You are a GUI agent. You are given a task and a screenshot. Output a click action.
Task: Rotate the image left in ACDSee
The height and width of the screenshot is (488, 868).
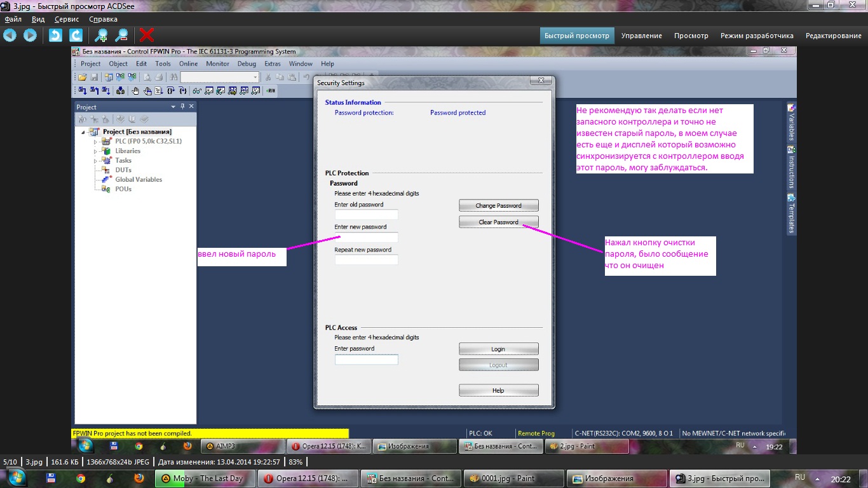pos(56,36)
